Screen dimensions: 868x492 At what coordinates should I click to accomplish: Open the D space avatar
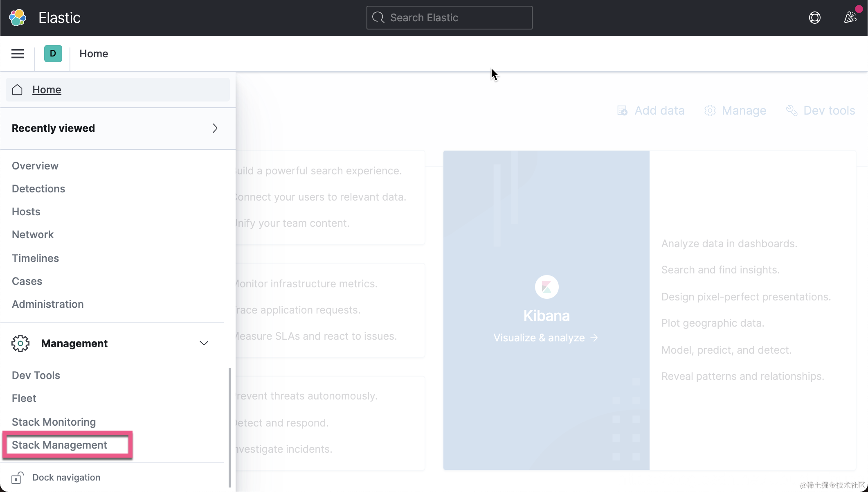(x=53, y=54)
